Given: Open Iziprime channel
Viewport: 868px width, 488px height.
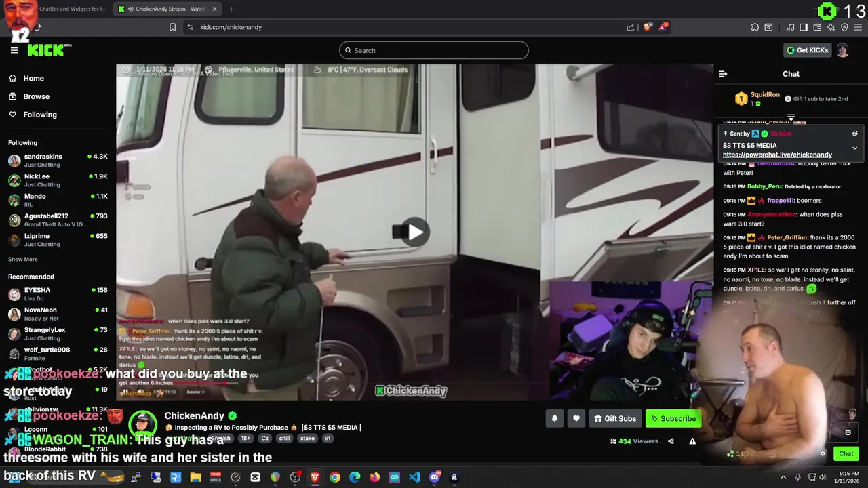Looking at the screenshot, I should coord(58,240).
